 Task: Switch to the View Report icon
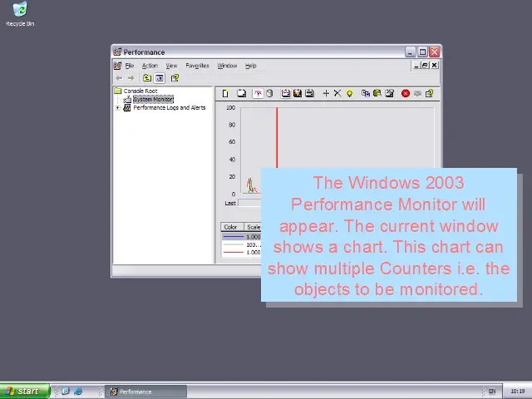(309, 93)
